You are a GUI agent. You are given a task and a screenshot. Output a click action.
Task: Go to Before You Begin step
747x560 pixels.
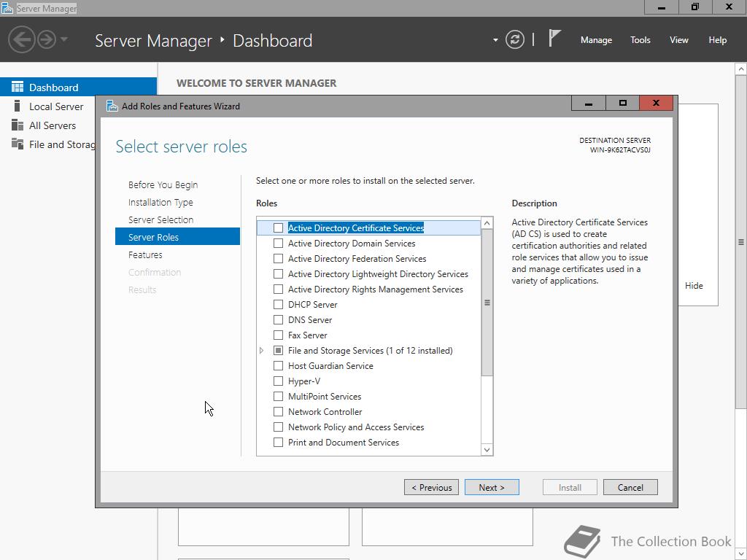tap(163, 184)
